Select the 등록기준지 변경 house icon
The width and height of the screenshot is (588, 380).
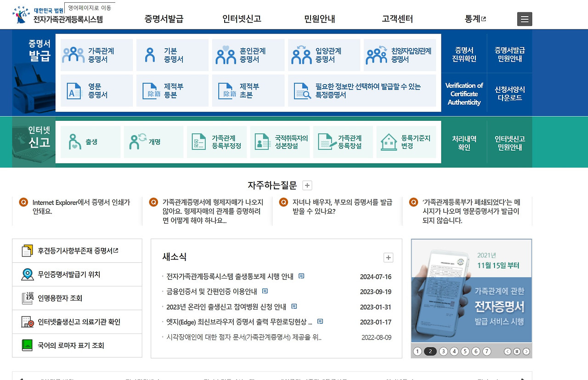[388, 142]
